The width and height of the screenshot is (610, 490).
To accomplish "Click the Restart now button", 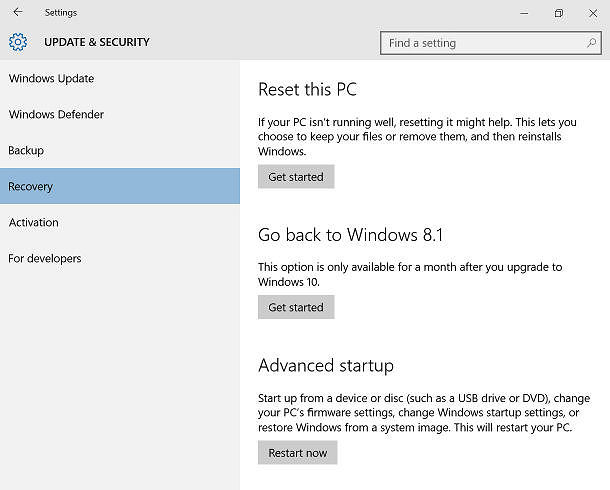I will pos(297,453).
